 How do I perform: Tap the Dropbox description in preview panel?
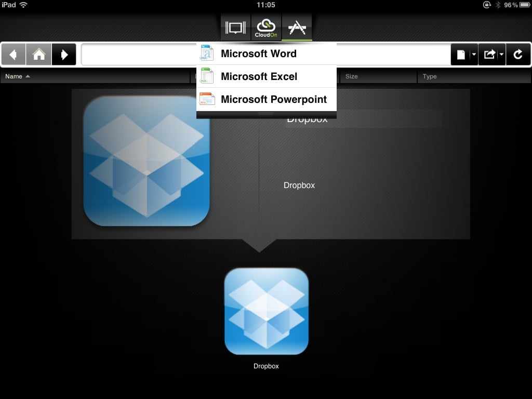tap(299, 185)
